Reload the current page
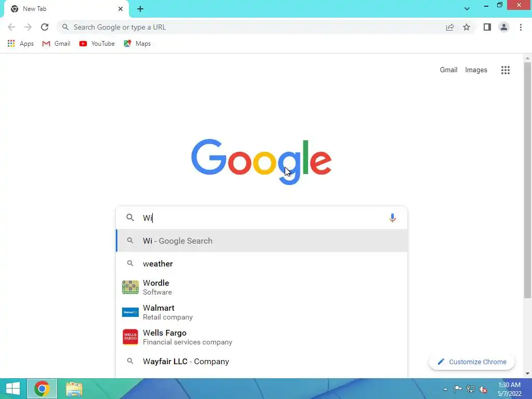Image resolution: width=532 pixels, height=399 pixels. point(45,27)
